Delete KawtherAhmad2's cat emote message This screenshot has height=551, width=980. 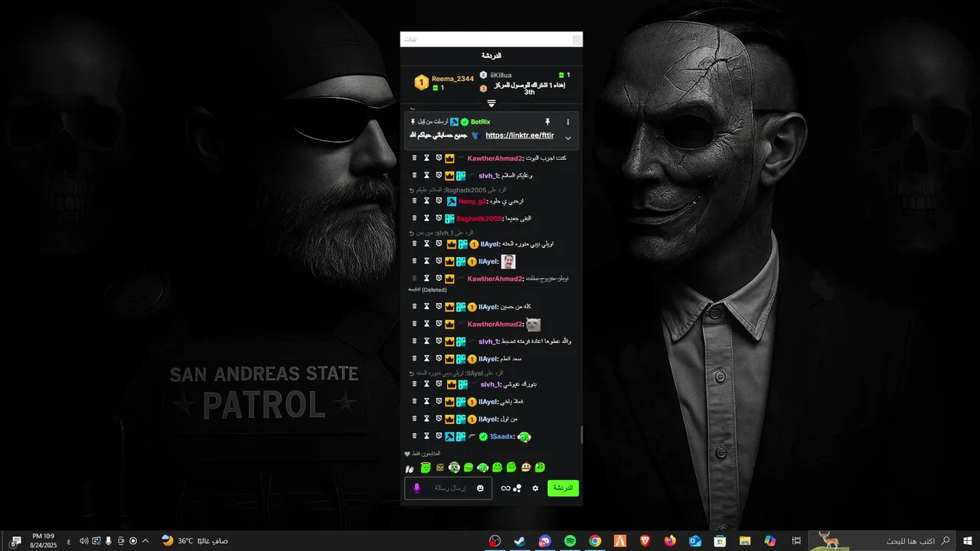pos(414,324)
